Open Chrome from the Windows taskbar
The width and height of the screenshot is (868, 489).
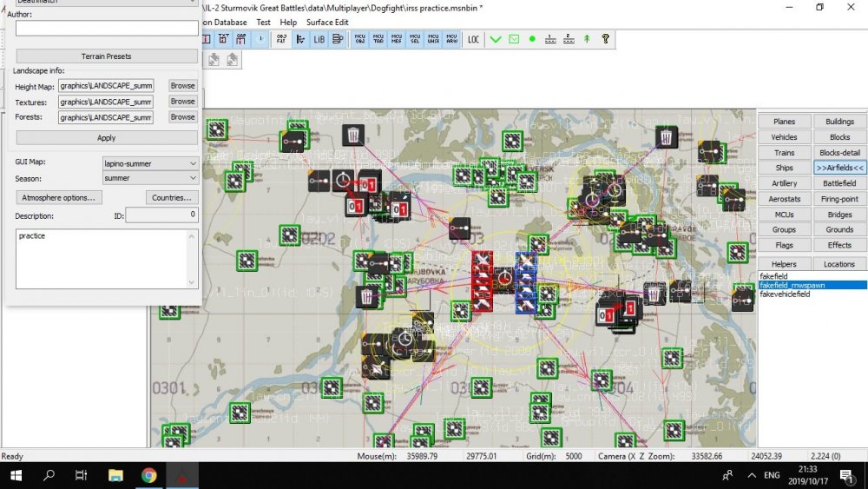pyautogui.click(x=148, y=475)
